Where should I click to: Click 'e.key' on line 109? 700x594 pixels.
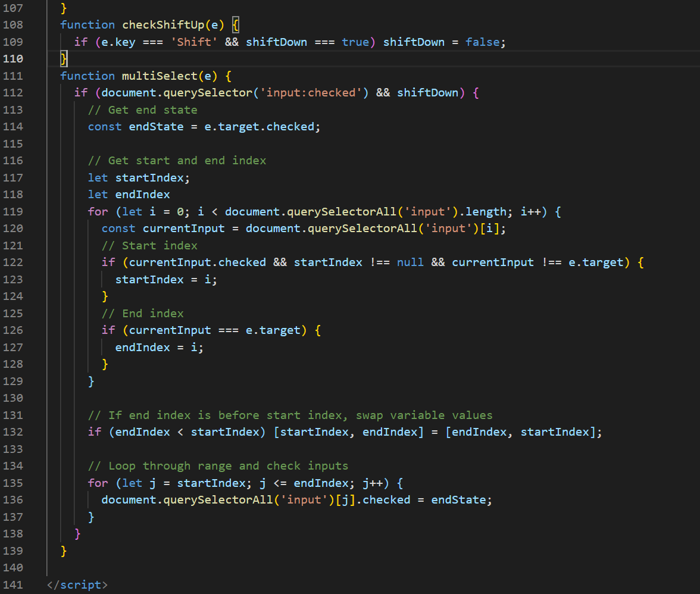119,42
